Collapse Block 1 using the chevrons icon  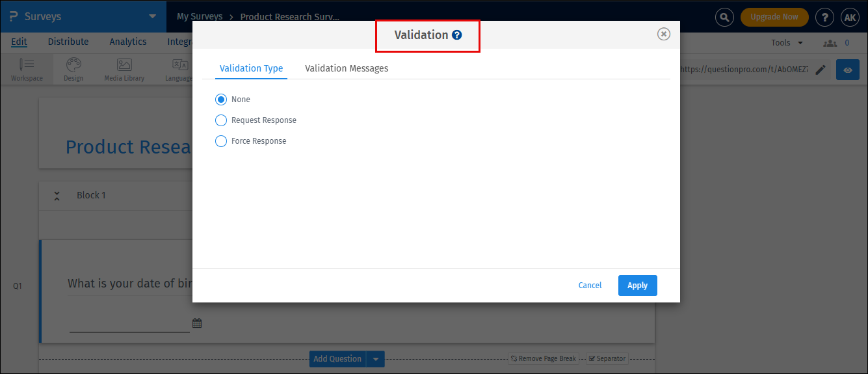[x=57, y=195]
